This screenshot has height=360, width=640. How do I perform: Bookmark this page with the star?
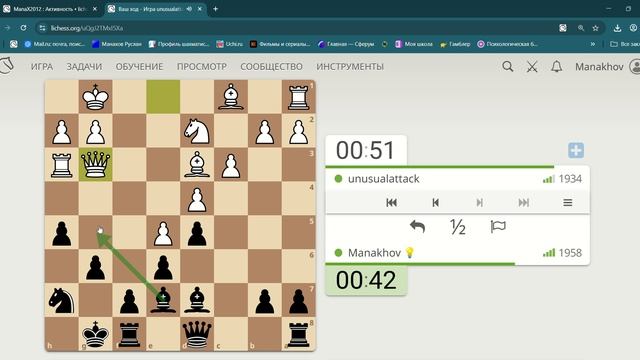point(596,28)
